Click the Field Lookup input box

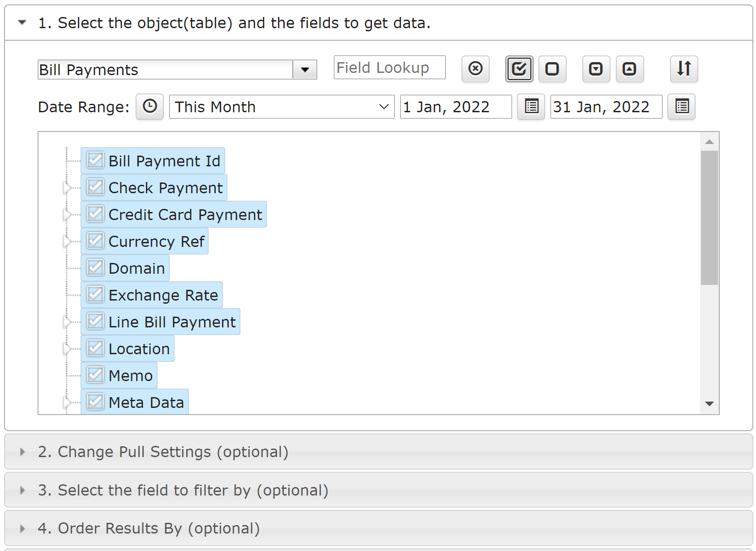pos(389,68)
